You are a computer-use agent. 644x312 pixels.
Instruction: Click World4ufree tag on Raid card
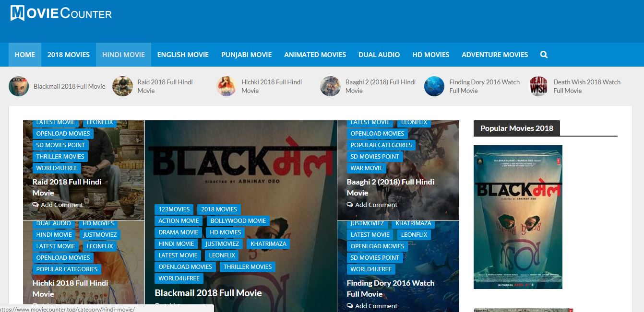point(57,168)
